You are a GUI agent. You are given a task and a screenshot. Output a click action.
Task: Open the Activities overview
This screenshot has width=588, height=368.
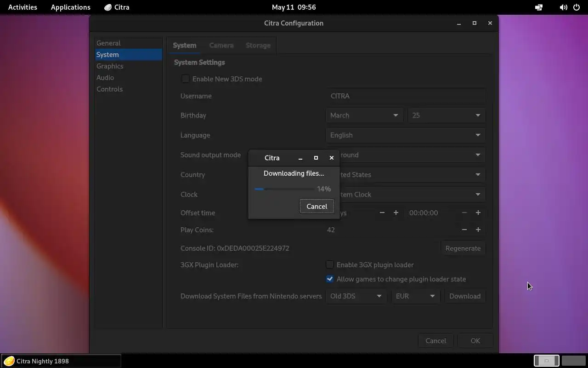pos(23,7)
